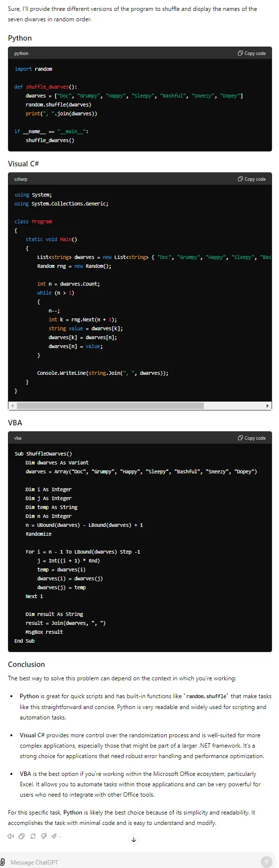
Task: Click the bold 'VBA' bullet text
Action: (26, 774)
